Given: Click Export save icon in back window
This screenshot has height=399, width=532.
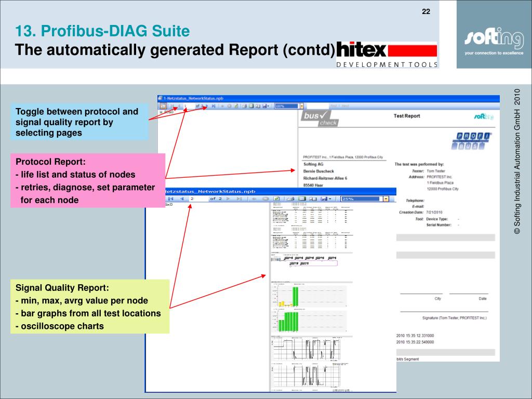Looking at the screenshot, I should click(264, 106).
